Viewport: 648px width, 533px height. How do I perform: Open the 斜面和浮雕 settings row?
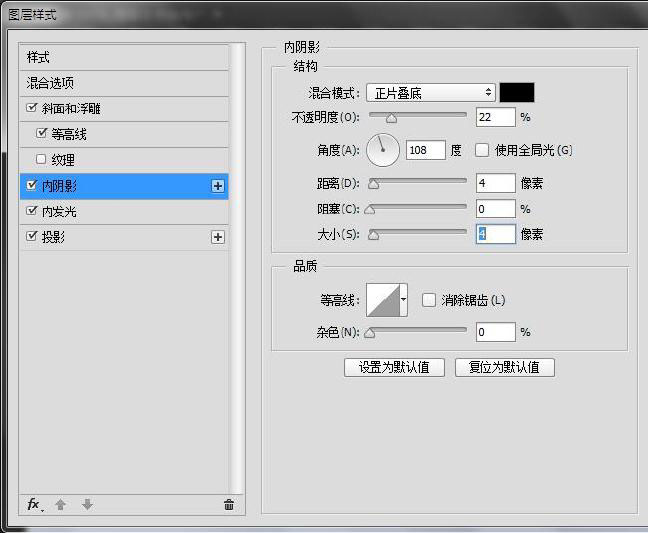coord(124,109)
